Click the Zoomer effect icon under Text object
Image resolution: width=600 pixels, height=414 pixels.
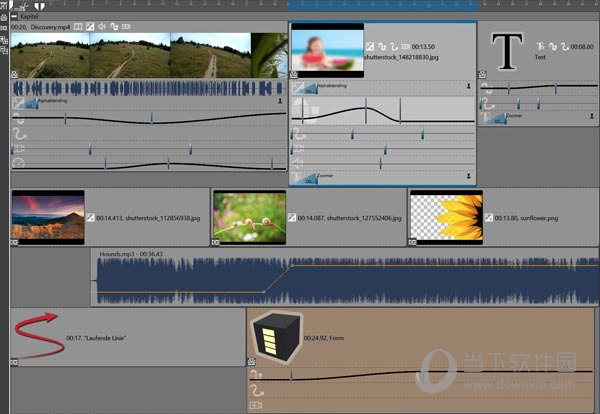495,118
